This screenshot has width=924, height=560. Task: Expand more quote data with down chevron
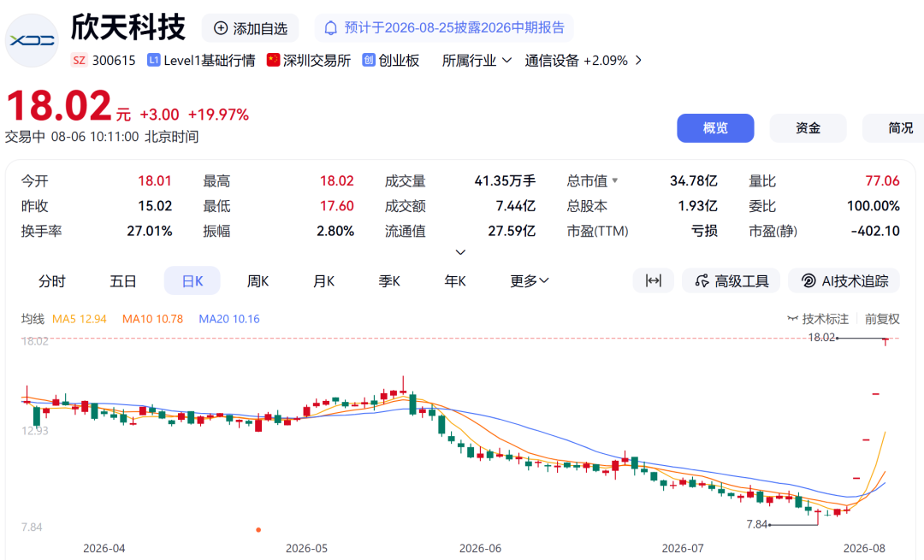(x=461, y=252)
